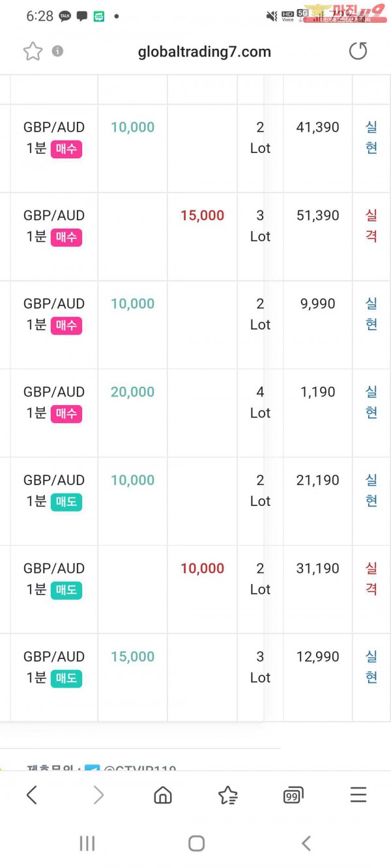Open the tabs counter showing 99

tap(293, 795)
